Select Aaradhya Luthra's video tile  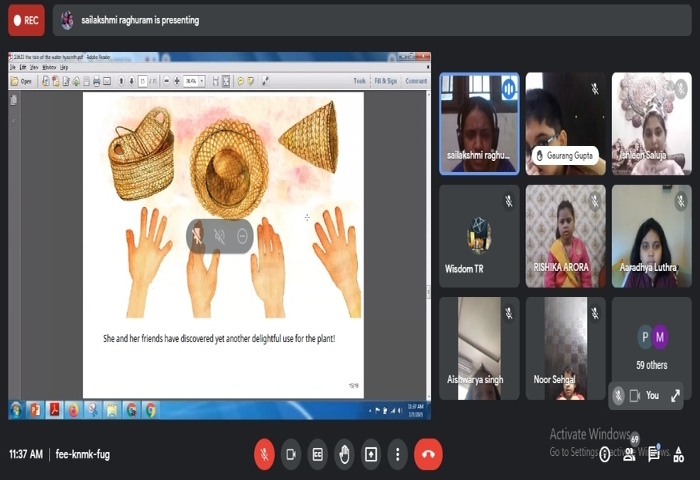click(x=652, y=236)
